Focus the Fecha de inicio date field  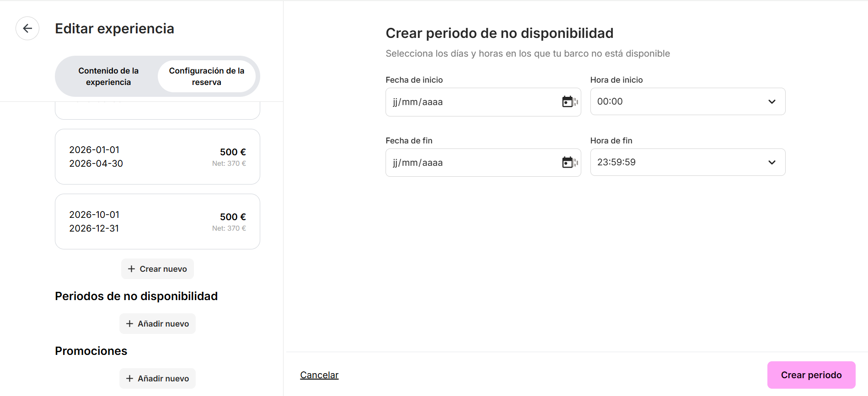pyautogui.click(x=483, y=102)
